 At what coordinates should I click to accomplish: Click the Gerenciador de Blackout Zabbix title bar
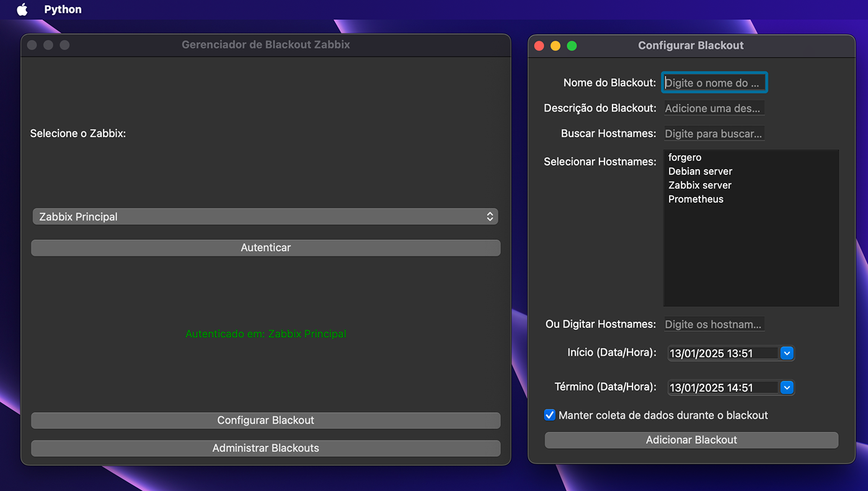[265, 45]
